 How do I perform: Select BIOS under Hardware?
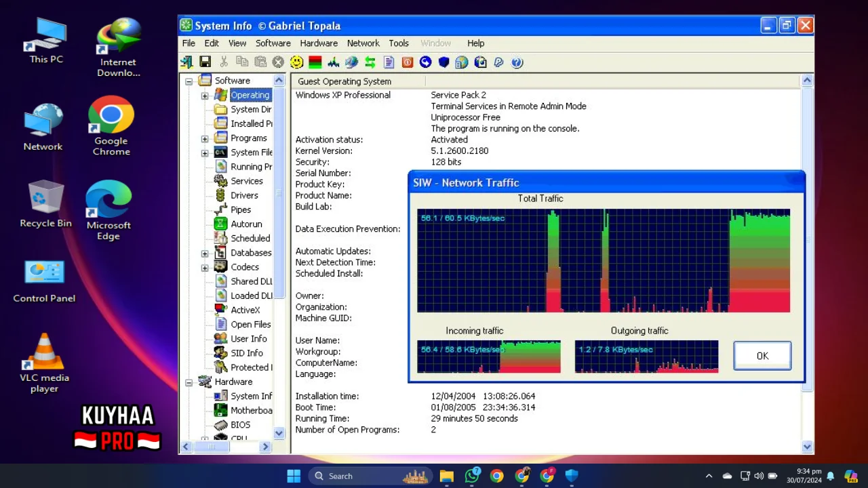pos(240,424)
